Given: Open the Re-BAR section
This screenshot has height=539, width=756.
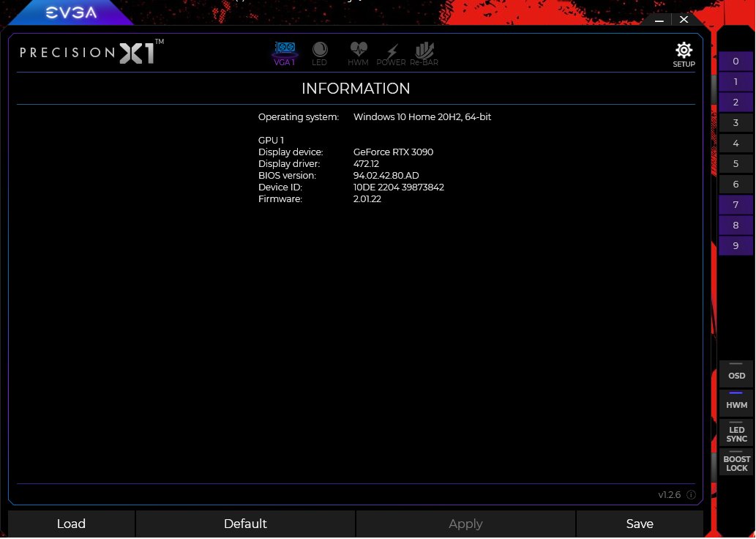Looking at the screenshot, I should [x=424, y=53].
